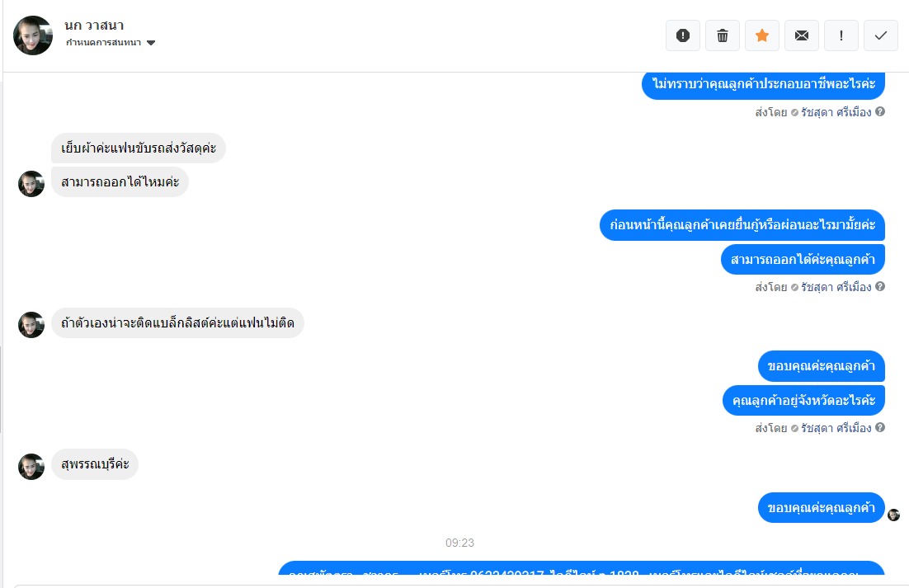Click the นก วาสนา contact name
Screen dimensions: 909x588
94,26
